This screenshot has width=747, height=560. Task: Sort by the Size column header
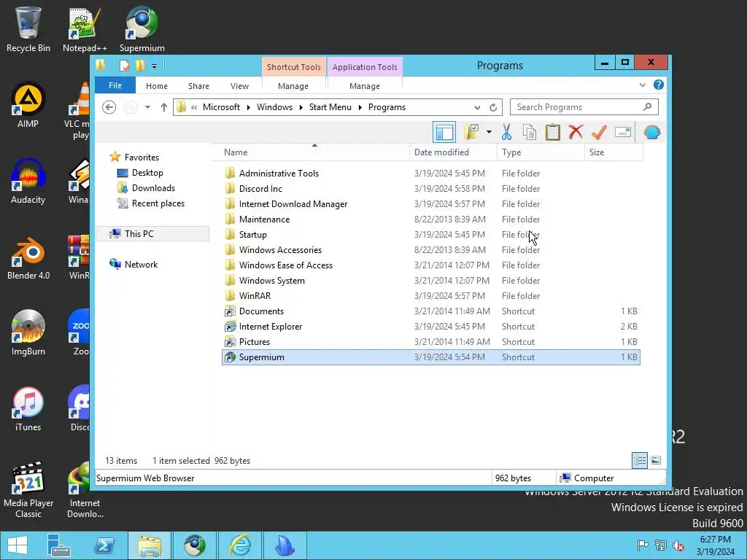coord(614,152)
